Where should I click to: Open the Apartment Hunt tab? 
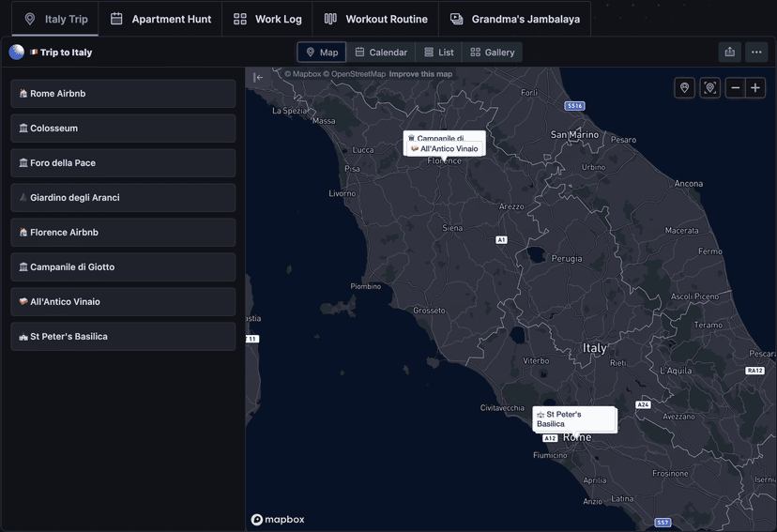pyautogui.click(x=160, y=19)
